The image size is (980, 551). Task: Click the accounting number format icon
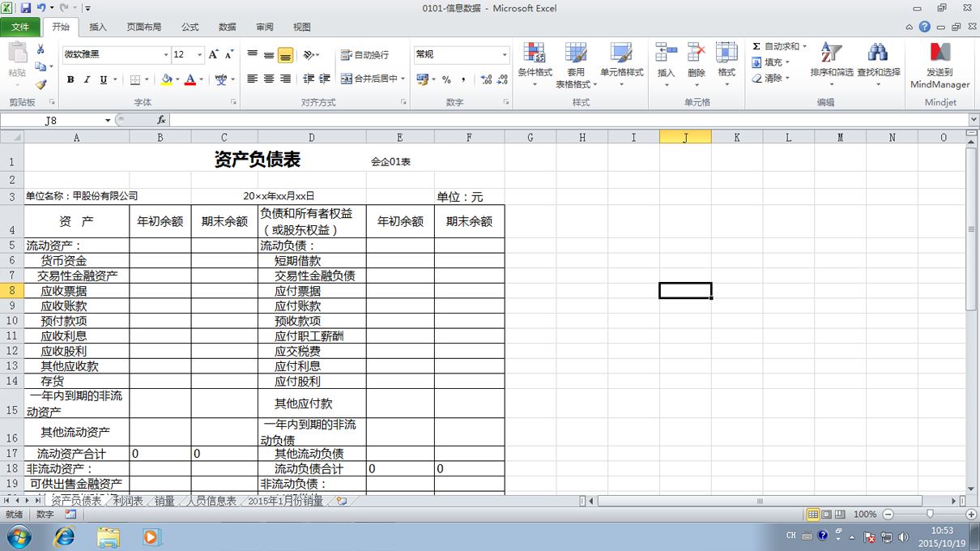point(422,79)
